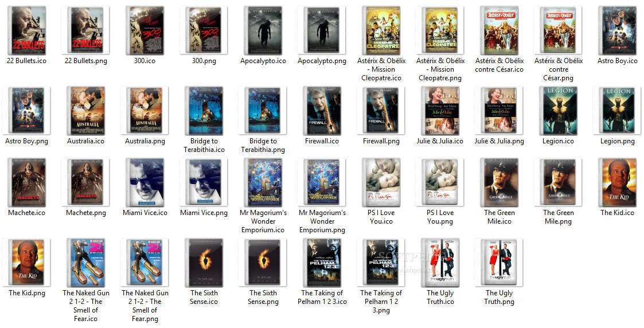Image resolution: width=644 pixels, height=328 pixels.
Task: Click the file name "Astro Boy.ico"
Action: [x=618, y=61]
